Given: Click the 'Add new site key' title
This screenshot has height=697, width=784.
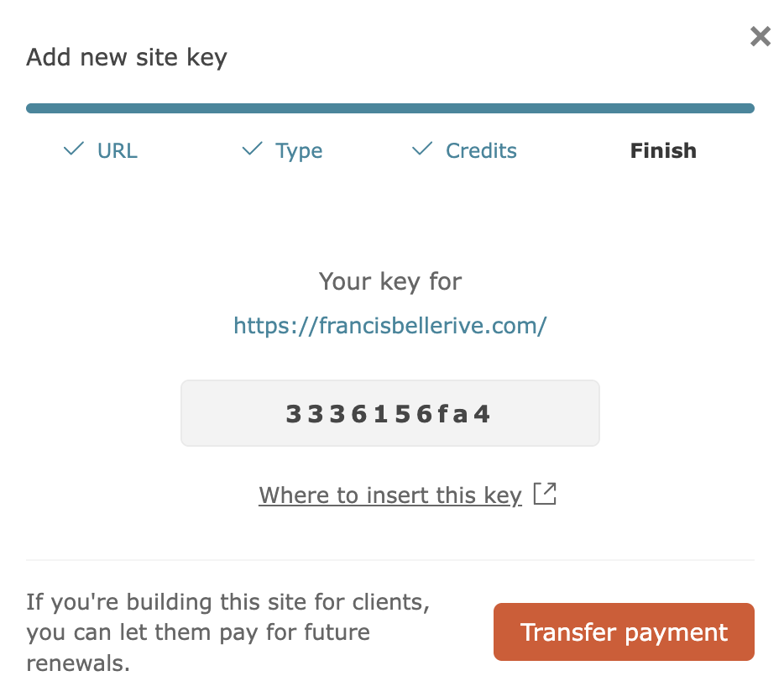Looking at the screenshot, I should (127, 58).
